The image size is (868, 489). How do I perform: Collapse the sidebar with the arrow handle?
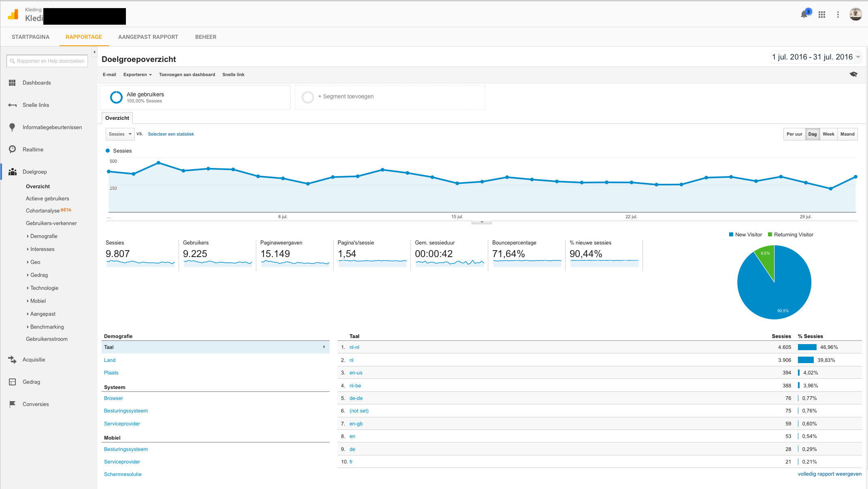(94, 52)
